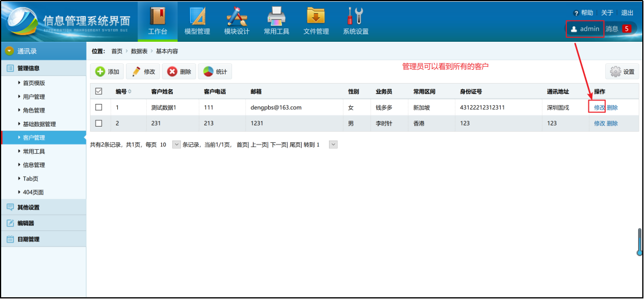Viewport: 644px width, 299px height.
Task: Click the 尾页 pagination link
Action: 295,145
